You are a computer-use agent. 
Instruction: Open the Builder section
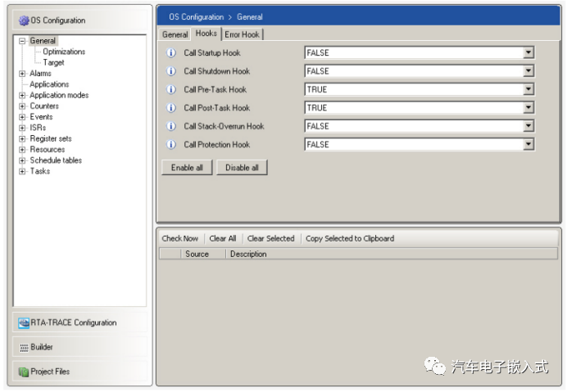click(x=80, y=347)
